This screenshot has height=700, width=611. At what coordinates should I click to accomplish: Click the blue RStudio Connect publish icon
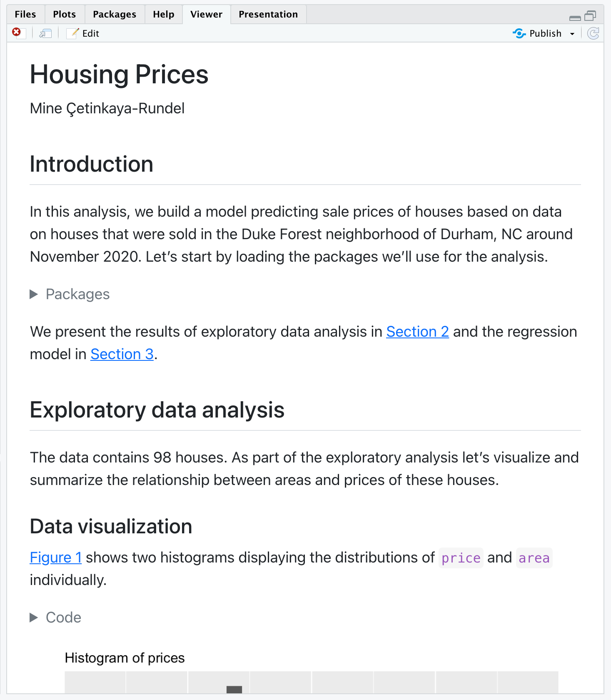(519, 33)
